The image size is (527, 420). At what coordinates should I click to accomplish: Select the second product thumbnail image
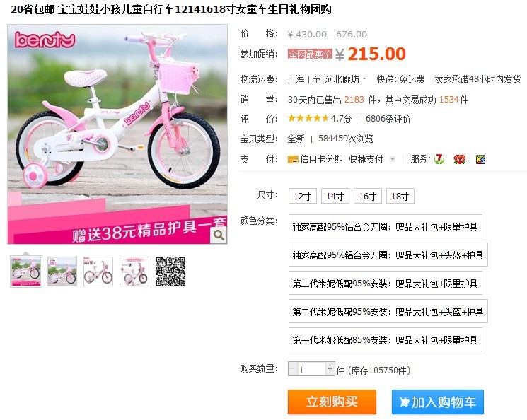click(62, 272)
